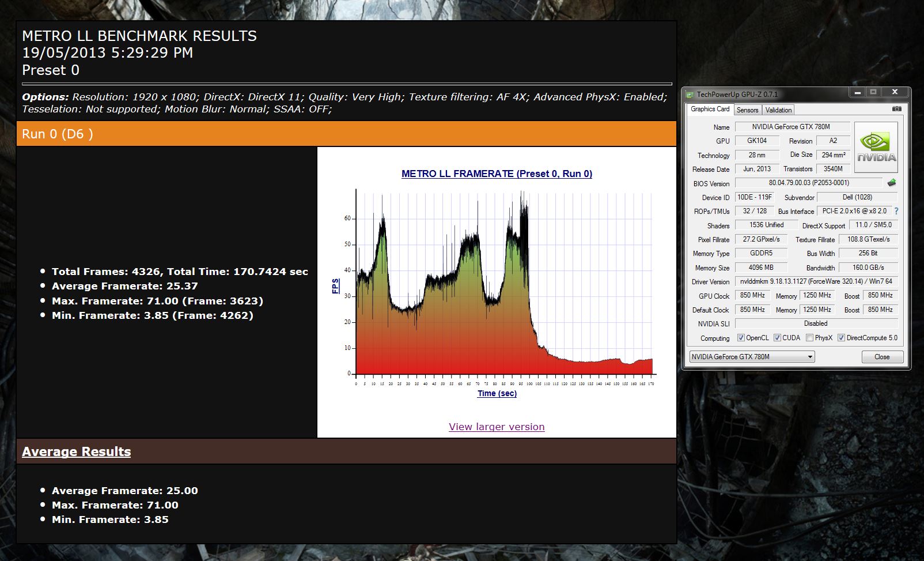This screenshot has height=561, width=924.
Task: Enable the PhysX checkbox
Action: click(809, 338)
